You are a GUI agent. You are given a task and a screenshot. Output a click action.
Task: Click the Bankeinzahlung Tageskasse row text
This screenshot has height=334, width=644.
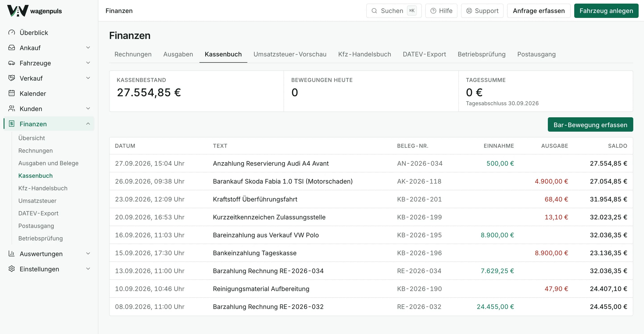pos(254,253)
